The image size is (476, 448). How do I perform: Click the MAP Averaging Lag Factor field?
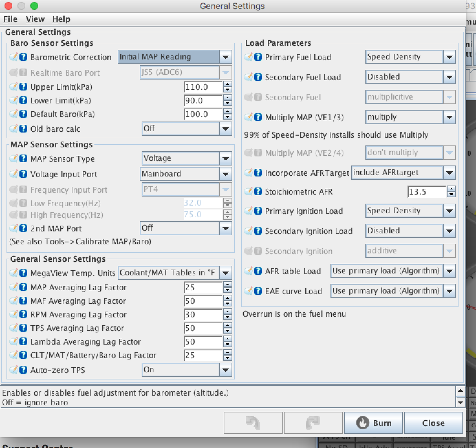203,287
